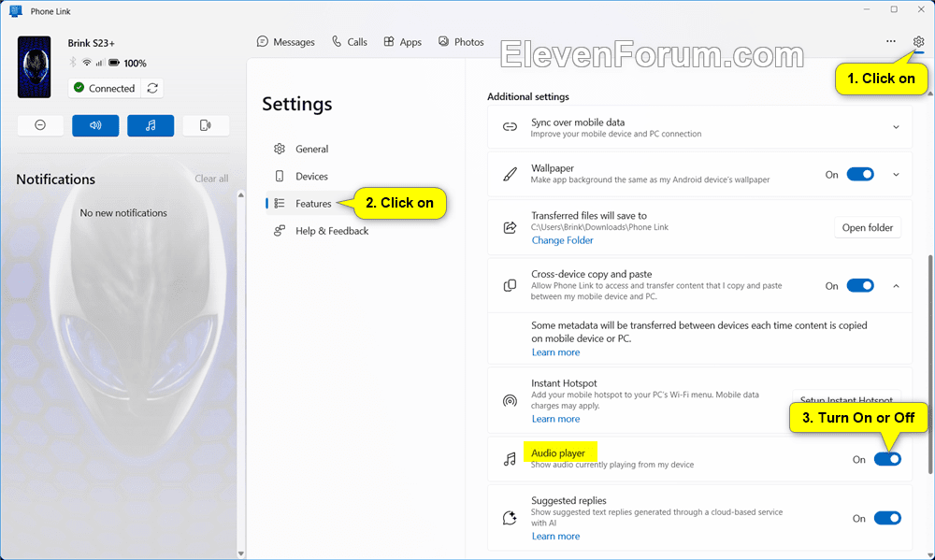Open the three-dots more options menu

(x=891, y=41)
